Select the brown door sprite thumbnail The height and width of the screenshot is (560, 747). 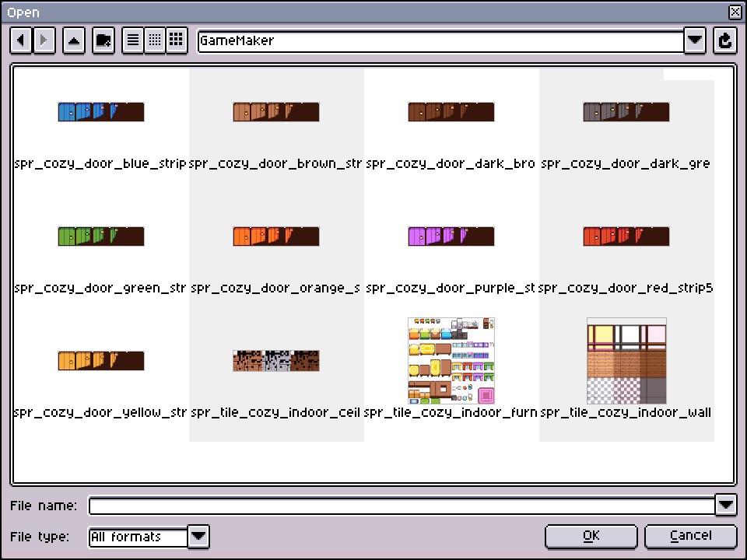pos(275,112)
